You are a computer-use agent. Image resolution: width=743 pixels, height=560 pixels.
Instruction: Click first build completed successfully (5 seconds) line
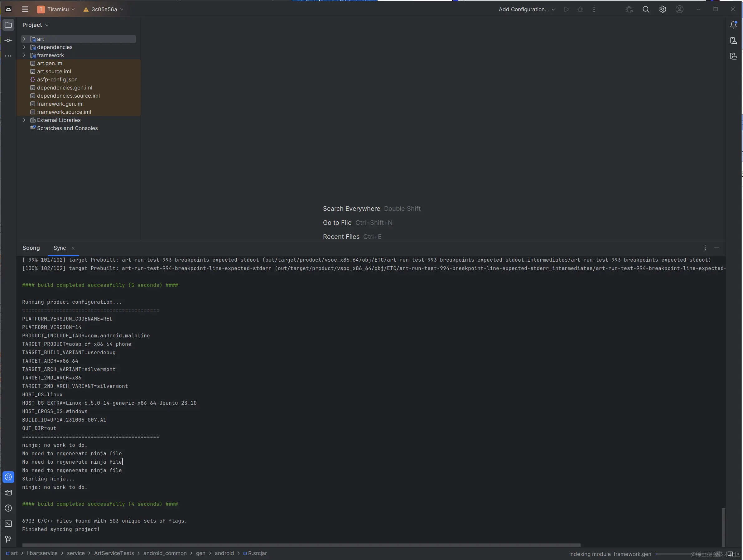[100, 285]
